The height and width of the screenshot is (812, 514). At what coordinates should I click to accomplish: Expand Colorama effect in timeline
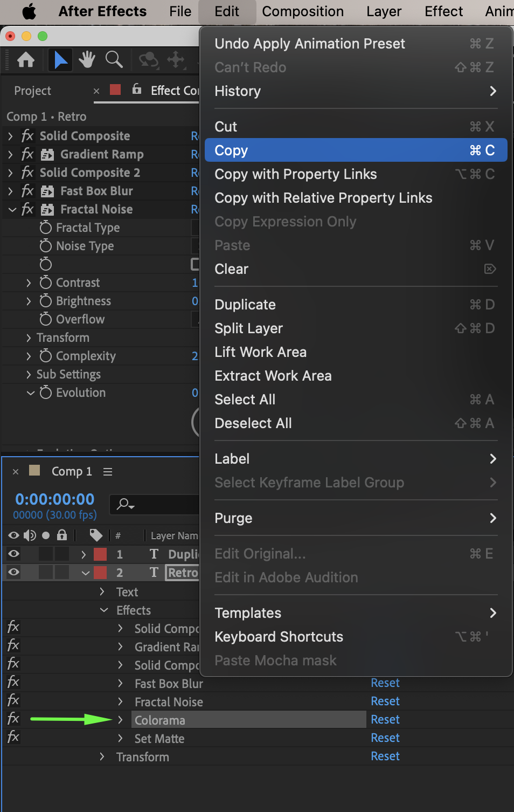(120, 720)
